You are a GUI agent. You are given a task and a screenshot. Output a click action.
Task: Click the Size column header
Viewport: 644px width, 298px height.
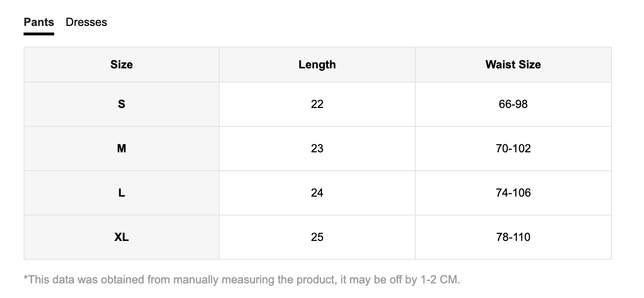tap(122, 65)
